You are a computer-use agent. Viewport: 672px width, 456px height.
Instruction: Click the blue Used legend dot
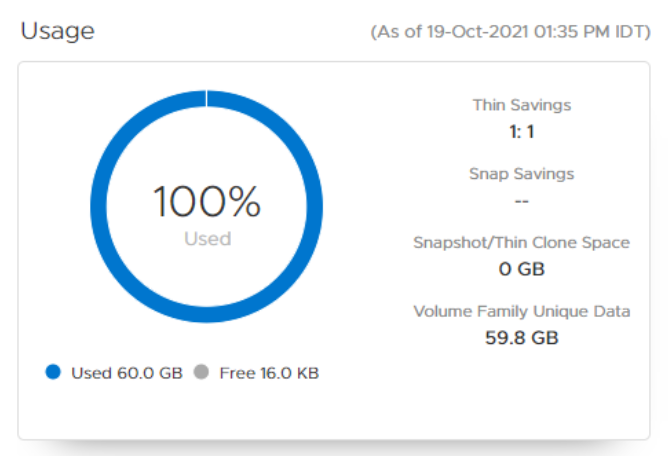tap(54, 372)
